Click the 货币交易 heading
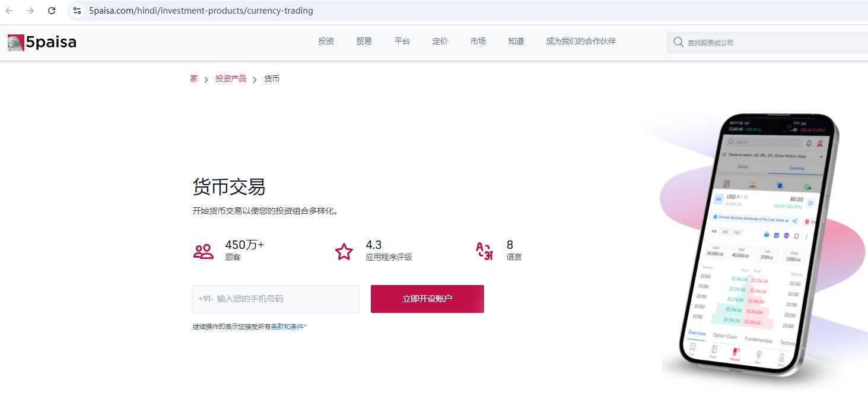The image size is (868, 418). 229,187
